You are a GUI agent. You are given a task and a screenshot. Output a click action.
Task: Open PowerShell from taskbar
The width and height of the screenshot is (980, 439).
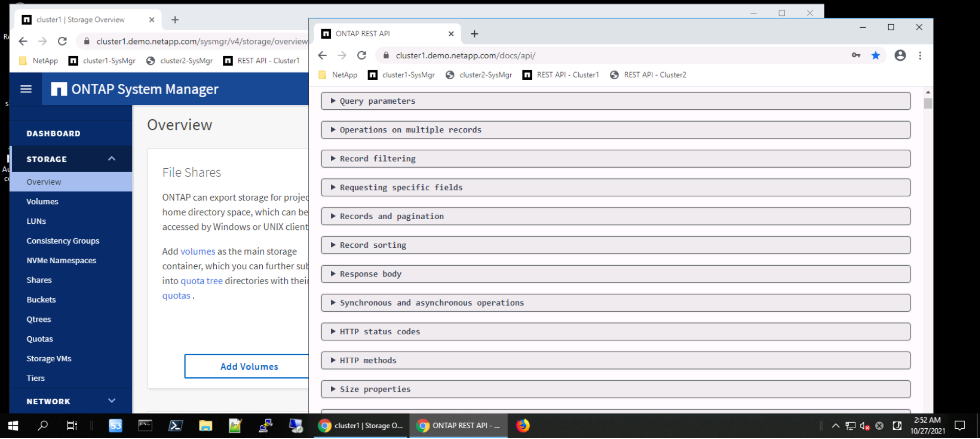pyautogui.click(x=175, y=425)
